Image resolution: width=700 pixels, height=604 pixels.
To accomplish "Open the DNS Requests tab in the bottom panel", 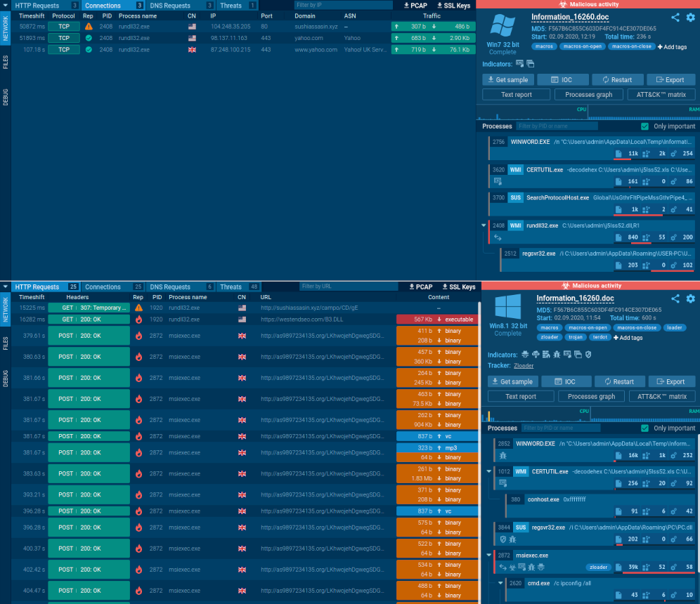I will pos(181,287).
